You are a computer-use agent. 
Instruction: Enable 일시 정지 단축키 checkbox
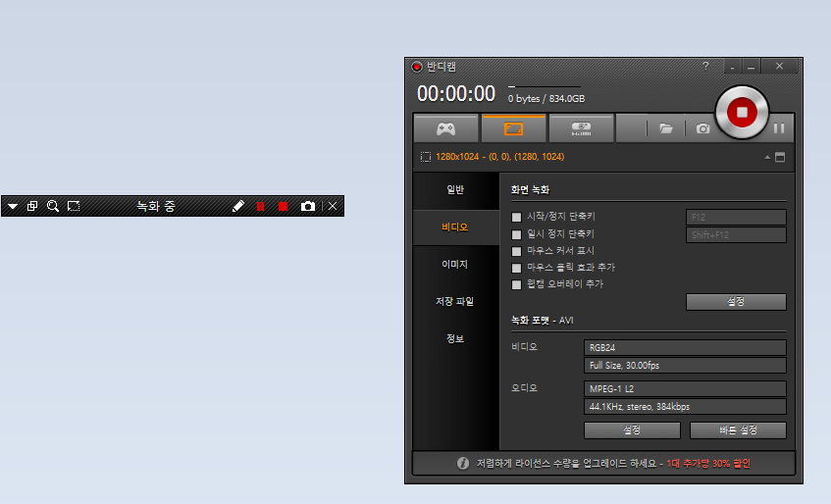click(x=516, y=234)
